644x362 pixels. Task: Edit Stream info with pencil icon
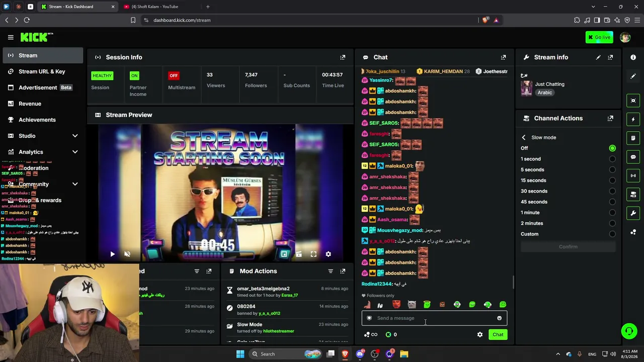point(598,57)
